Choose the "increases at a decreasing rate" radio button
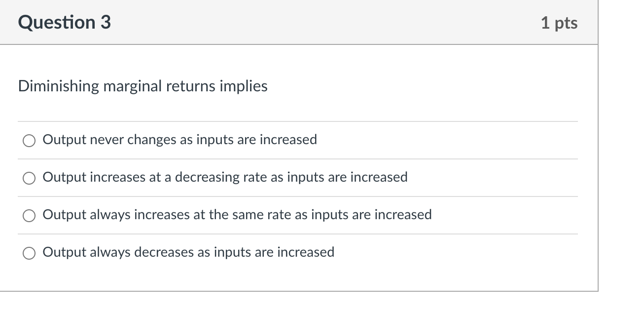The height and width of the screenshot is (311, 644). [x=29, y=178]
